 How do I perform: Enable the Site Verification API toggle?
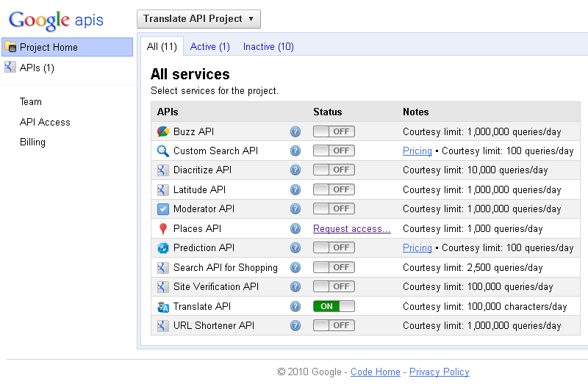(334, 286)
